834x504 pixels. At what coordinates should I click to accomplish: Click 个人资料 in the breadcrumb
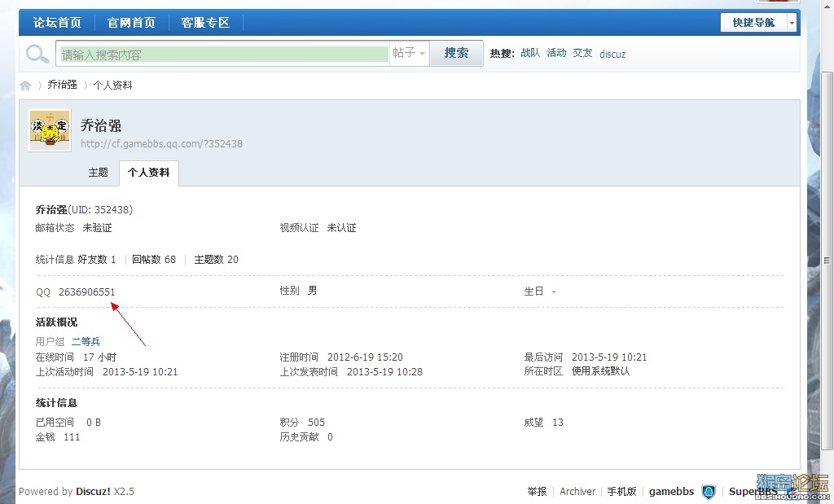tap(112, 85)
